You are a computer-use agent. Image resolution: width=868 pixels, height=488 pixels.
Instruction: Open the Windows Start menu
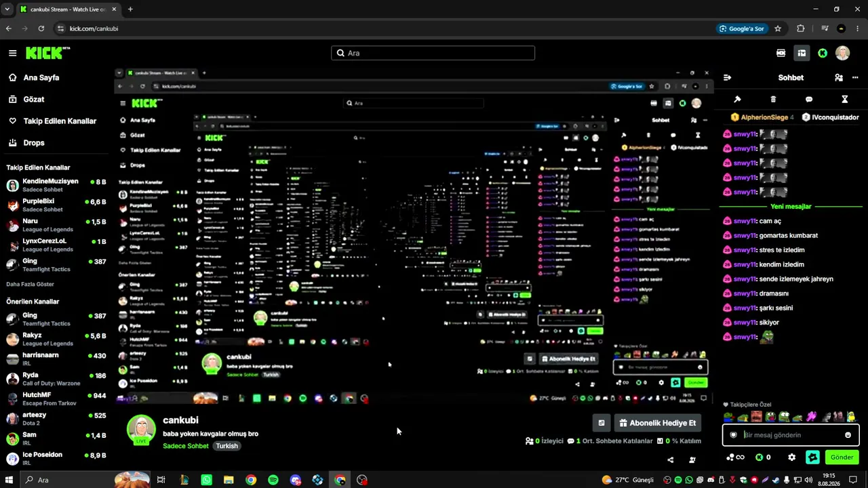8,480
